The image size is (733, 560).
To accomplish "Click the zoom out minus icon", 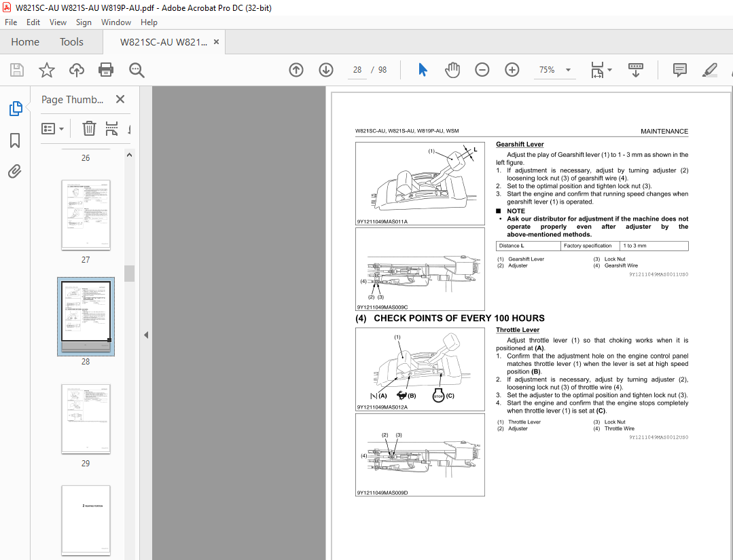I will click(x=482, y=70).
